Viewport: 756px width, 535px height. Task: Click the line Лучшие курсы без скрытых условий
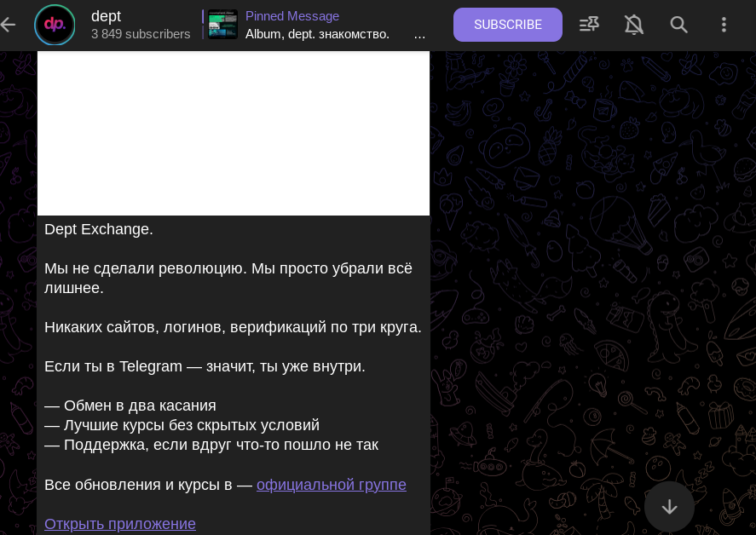click(182, 425)
